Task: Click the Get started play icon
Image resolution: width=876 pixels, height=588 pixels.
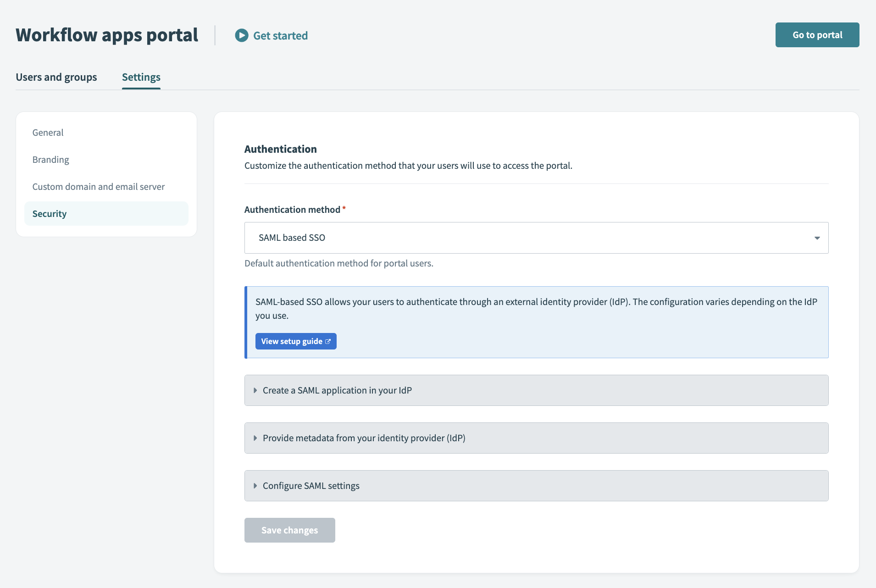Action: pos(242,35)
